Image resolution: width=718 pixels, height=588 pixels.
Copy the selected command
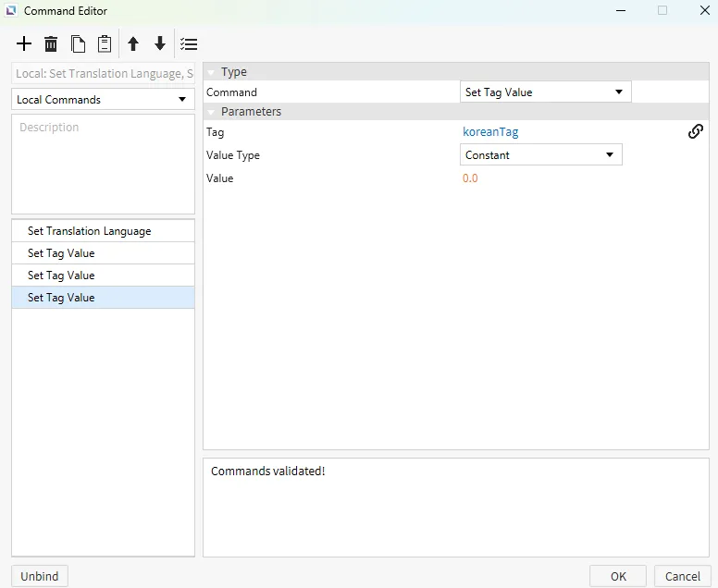click(x=78, y=44)
